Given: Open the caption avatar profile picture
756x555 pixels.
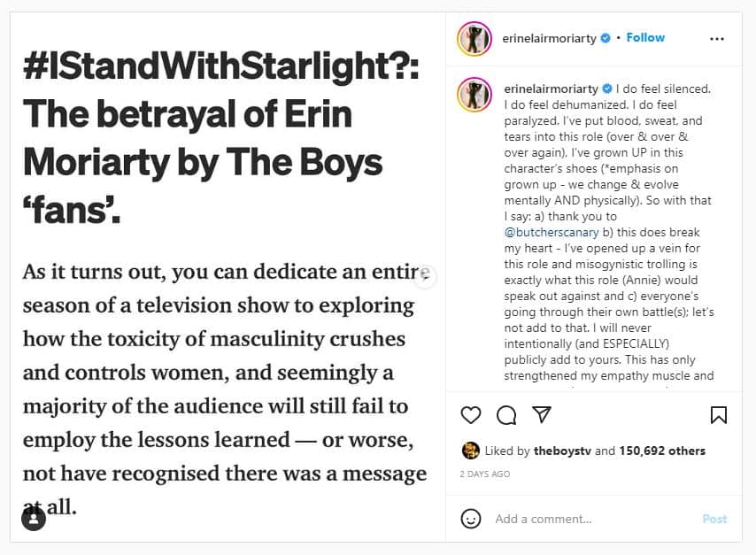Looking at the screenshot, I should point(474,95).
